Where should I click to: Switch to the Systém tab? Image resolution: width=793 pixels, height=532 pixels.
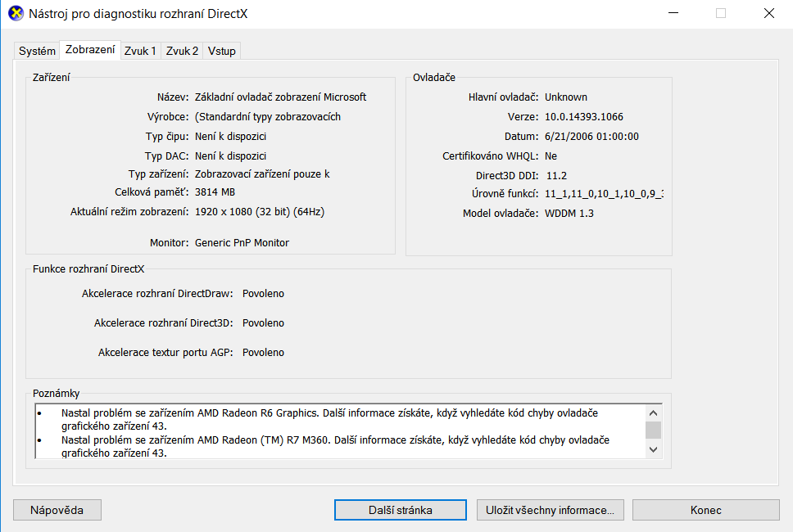pos(37,51)
